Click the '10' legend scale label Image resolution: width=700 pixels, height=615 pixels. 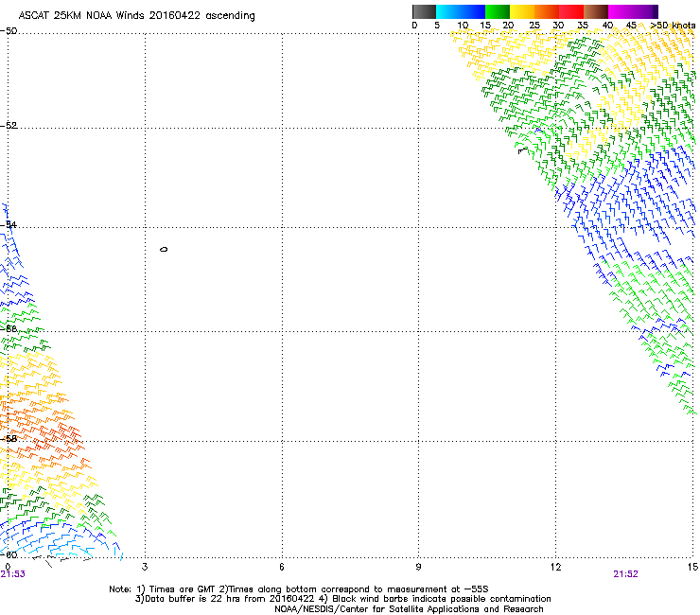[x=463, y=26]
